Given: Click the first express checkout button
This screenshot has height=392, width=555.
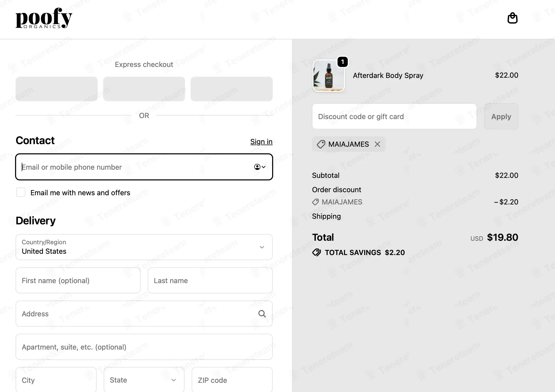Looking at the screenshot, I should click(56, 89).
